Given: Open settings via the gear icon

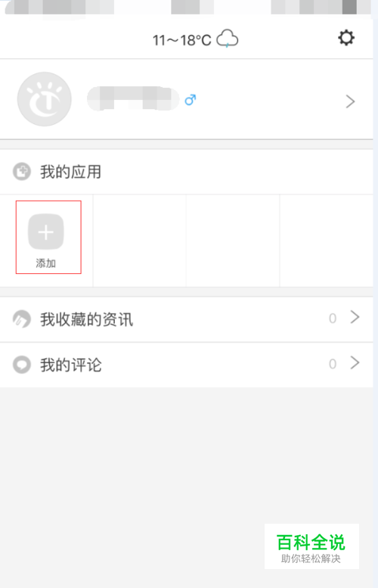Looking at the screenshot, I should point(346,38).
